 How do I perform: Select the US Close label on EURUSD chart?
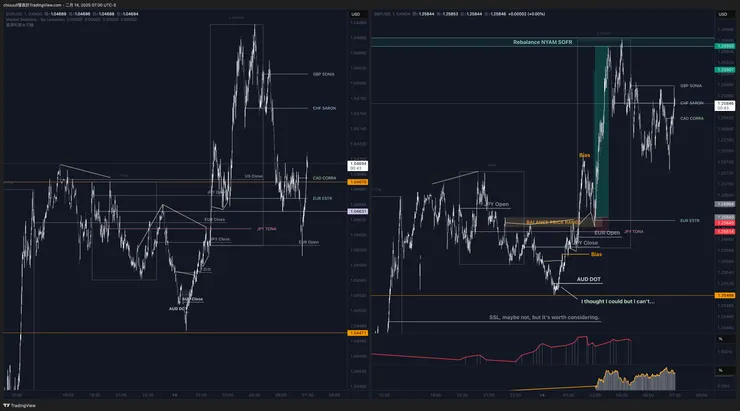[x=253, y=176]
